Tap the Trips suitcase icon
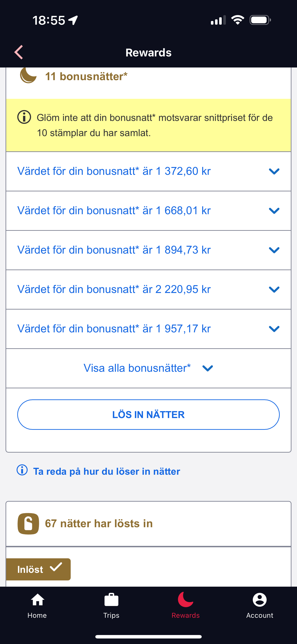This screenshot has width=297, height=644. pos(111,600)
